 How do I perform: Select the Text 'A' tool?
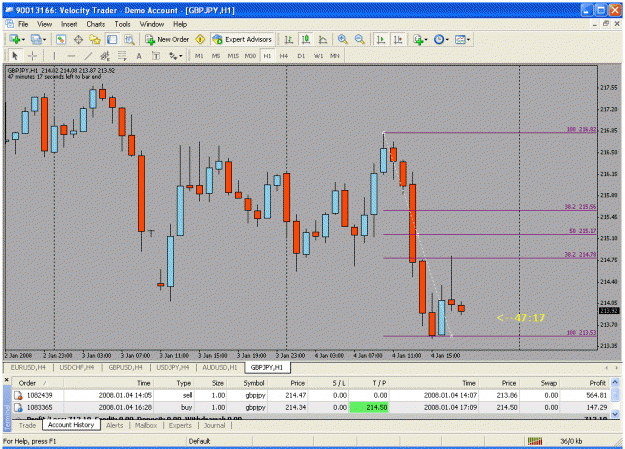[139, 56]
